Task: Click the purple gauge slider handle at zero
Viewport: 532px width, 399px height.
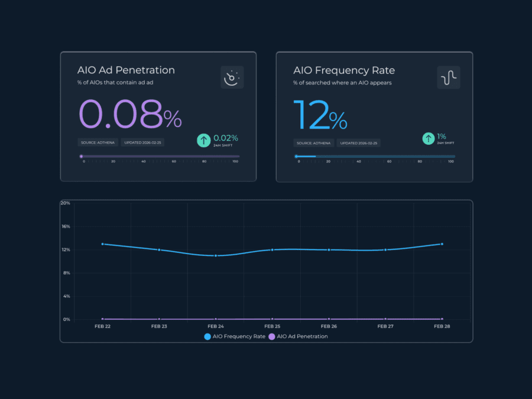Action: coord(81,156)
